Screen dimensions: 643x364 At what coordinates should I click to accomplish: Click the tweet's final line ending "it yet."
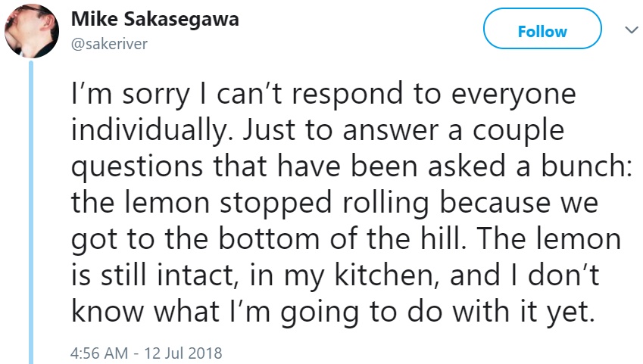[x=333, y=312]
